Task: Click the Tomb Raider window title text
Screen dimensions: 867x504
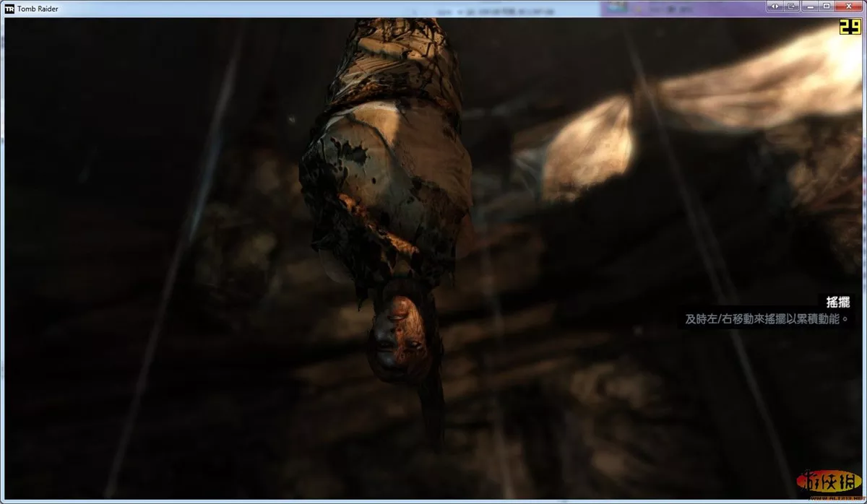Action: [x=36, y=9]
